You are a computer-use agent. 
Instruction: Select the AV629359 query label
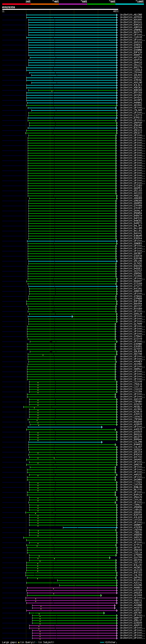coord(8,8)
